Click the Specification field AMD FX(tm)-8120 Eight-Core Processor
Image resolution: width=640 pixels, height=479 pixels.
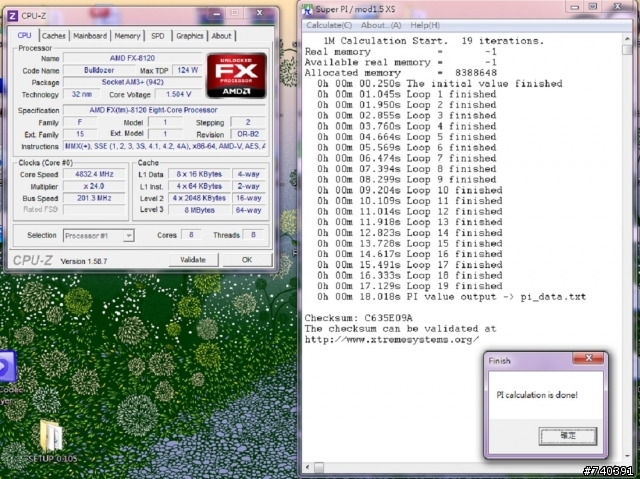click(164, 110)
